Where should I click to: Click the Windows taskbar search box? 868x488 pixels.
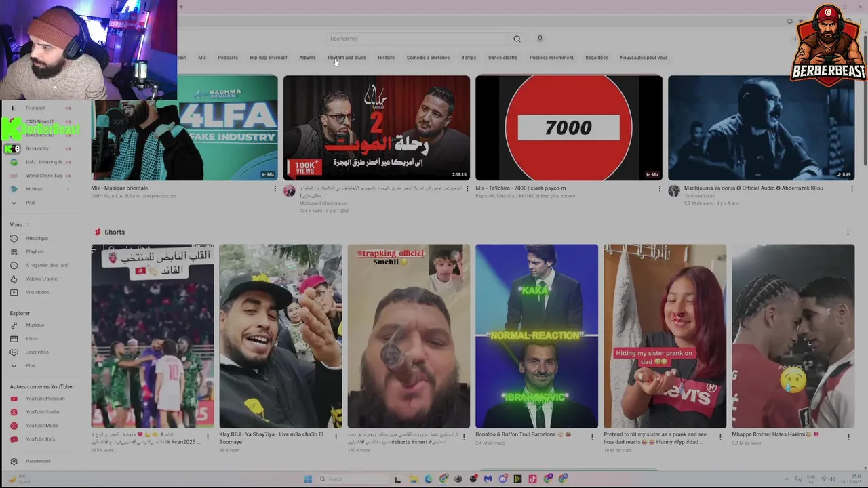[353, 479]
